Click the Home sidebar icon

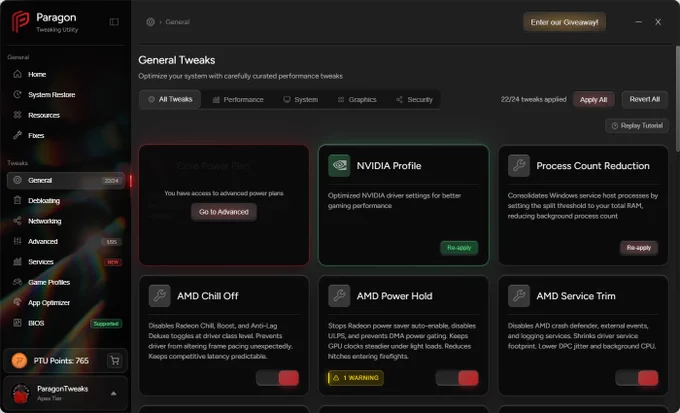[17, 74]
